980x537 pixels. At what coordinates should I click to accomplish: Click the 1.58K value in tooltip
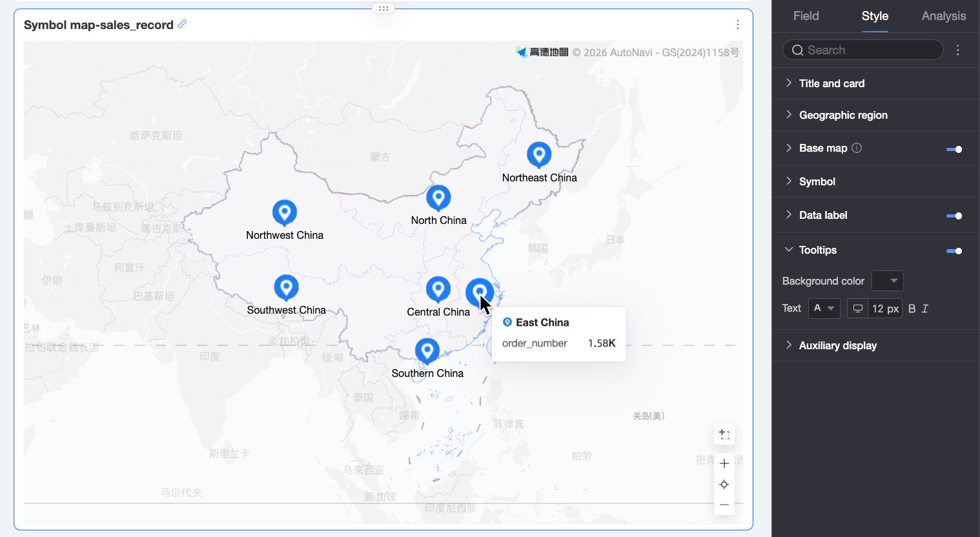coord(602,343)
